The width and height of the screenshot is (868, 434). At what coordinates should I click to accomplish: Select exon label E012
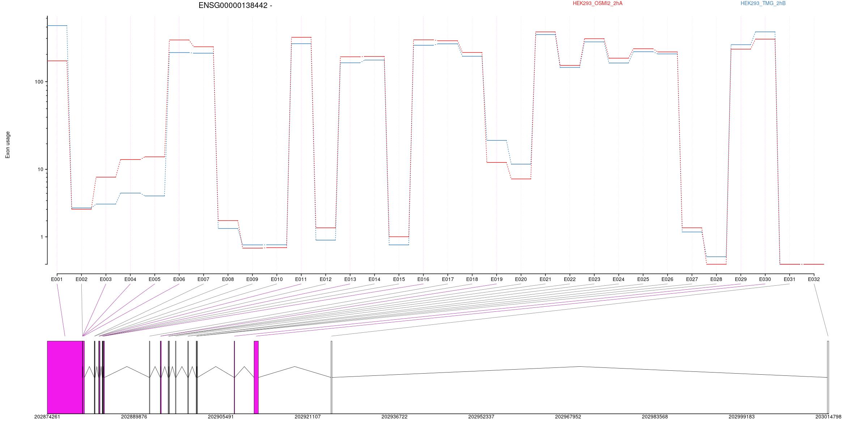pos(325,279)
